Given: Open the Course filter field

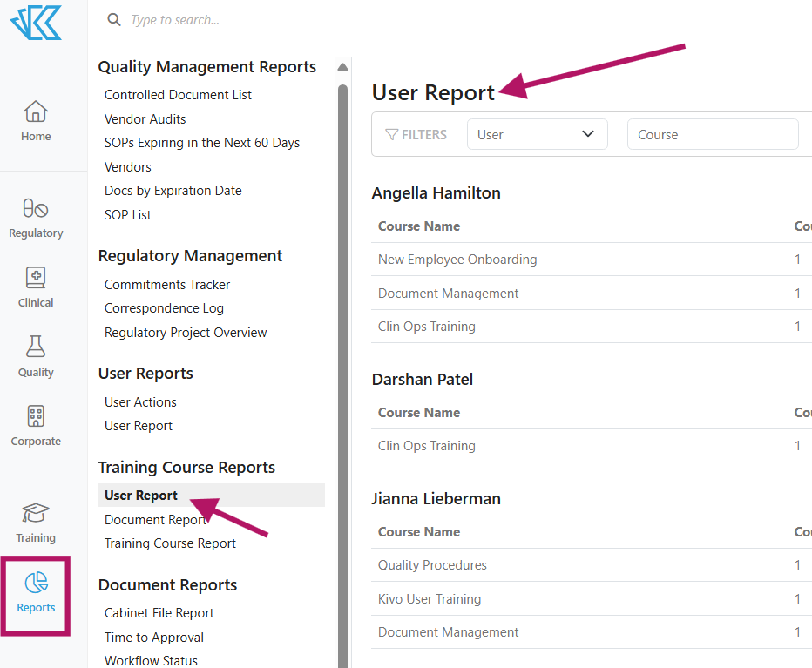Looking at the screenshot, I should click(713, 134).
